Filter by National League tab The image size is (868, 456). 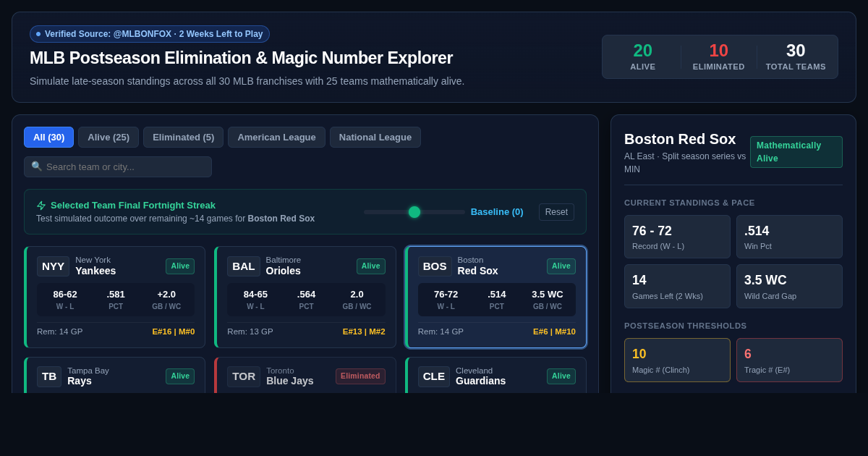point(375,138)
